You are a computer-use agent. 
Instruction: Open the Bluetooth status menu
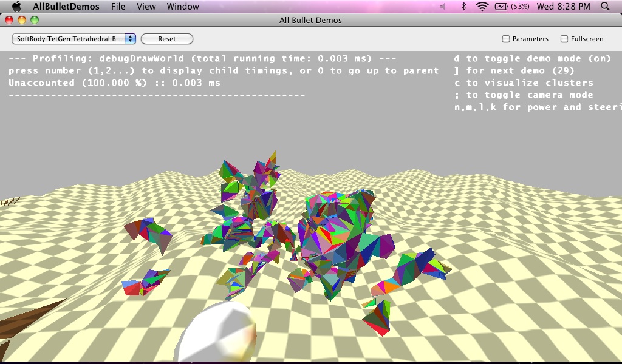[463, 6]
